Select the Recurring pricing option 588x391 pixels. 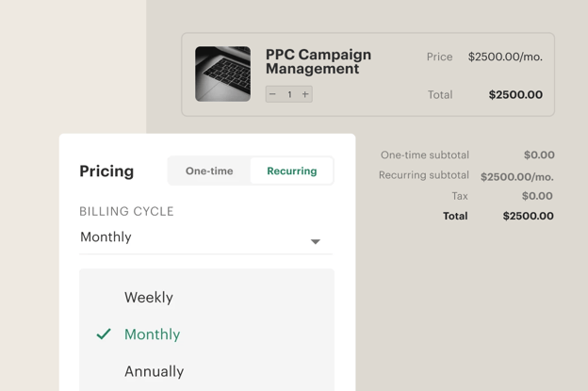coord(291,171)
